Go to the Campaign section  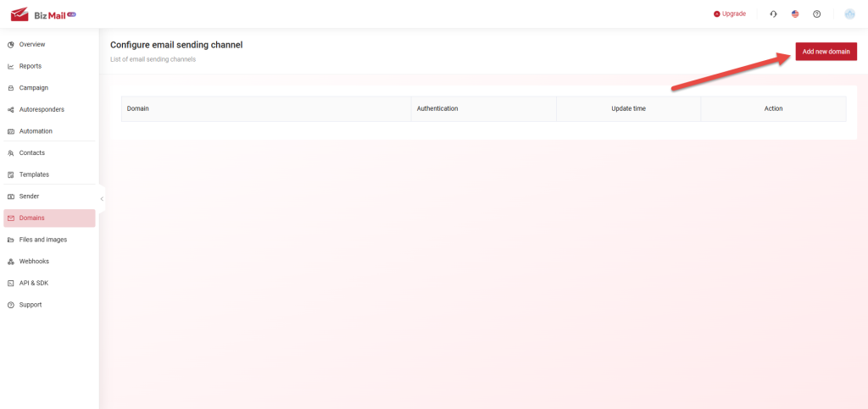coord(33,88)
